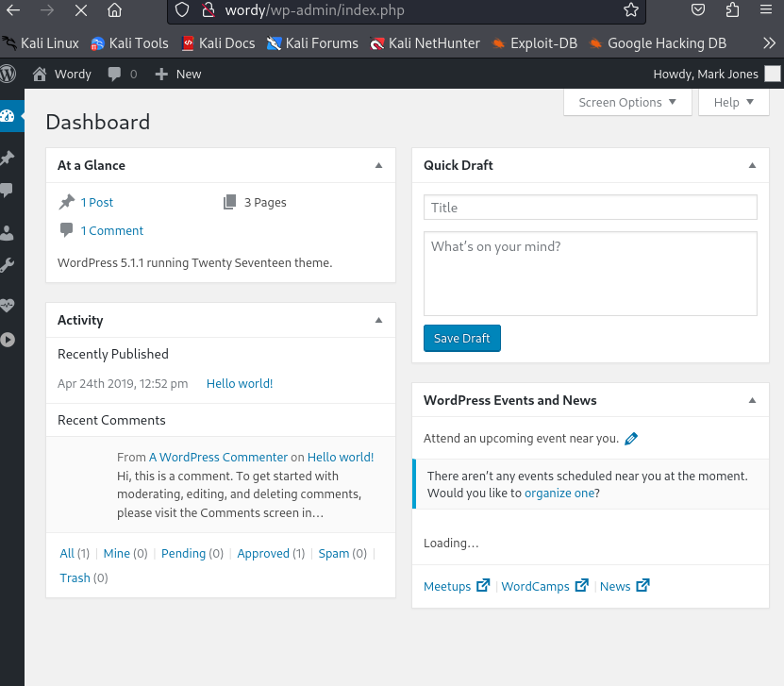Viewport: 784px width, 686px height.
Task: Click forward navigation arrow
Action: click(x=47, y=10)
